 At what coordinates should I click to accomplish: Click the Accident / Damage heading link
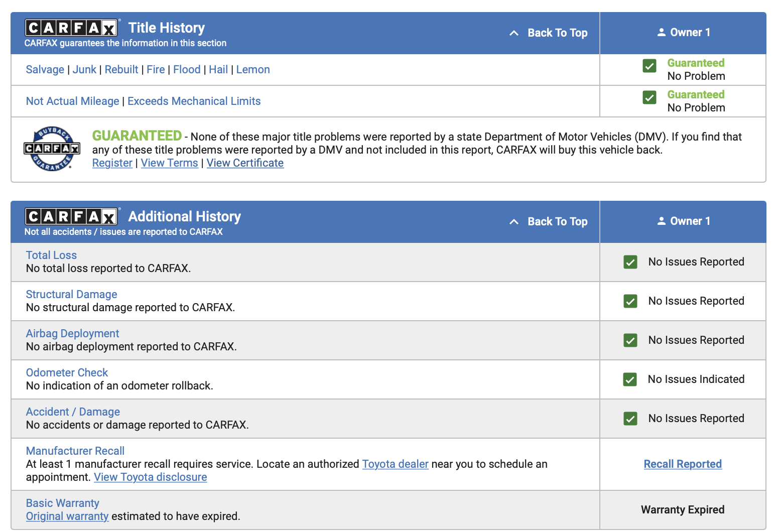tap(73, 412)
